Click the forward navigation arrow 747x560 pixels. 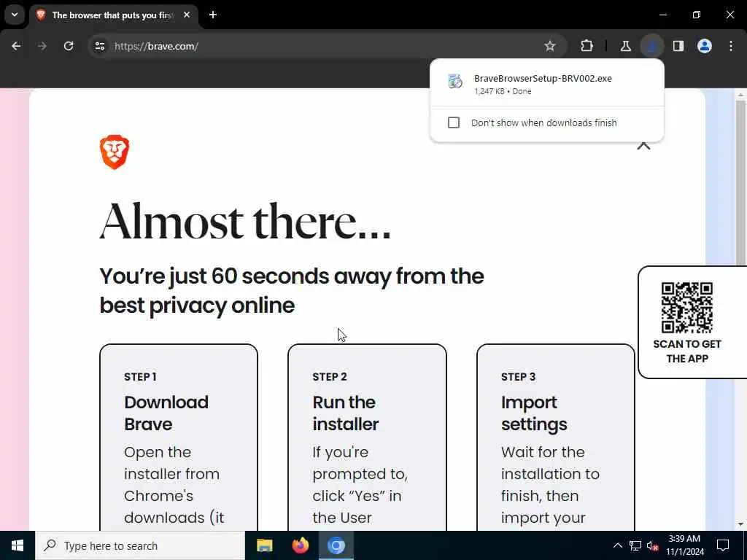[x=42, y=46]
